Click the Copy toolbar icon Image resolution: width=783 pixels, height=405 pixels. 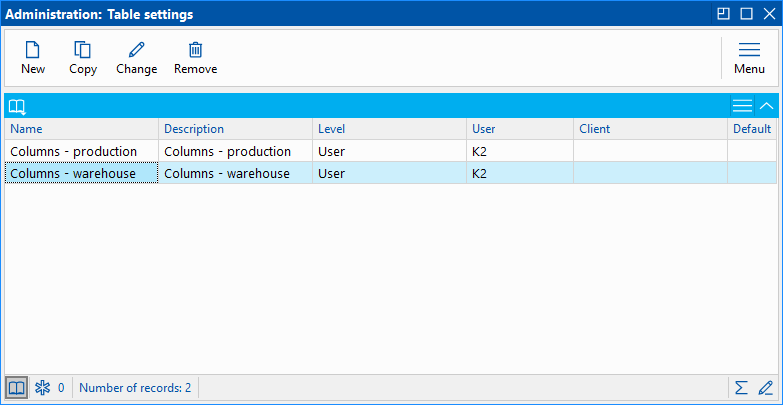[x=83, y=51]
